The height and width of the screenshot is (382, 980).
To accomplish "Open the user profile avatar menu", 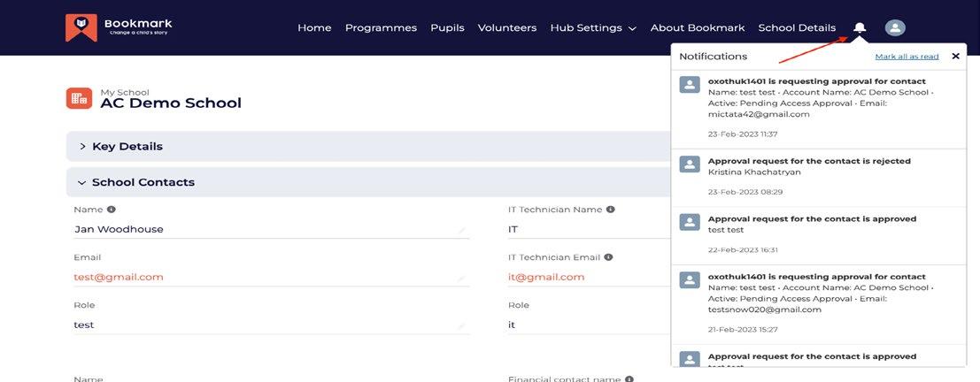I will click(895, 27).
